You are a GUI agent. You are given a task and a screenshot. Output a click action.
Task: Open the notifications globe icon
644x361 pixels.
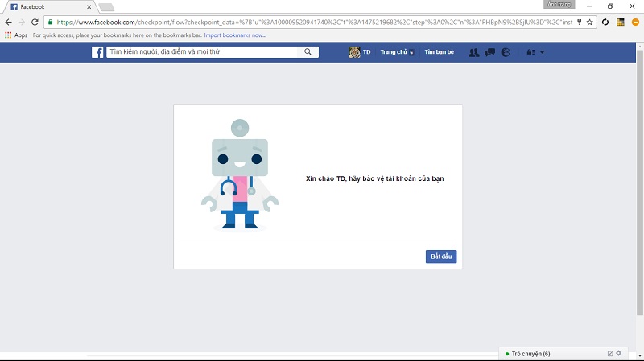pos(506,52)
